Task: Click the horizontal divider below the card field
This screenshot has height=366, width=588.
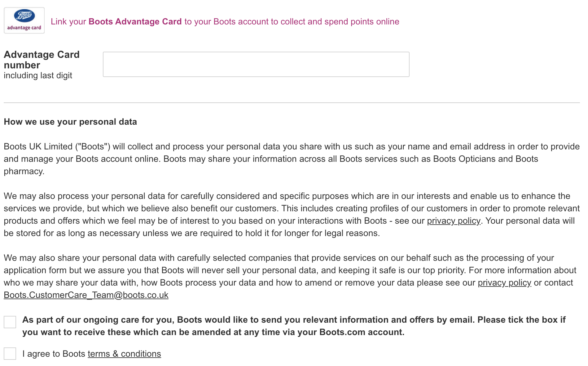Action: (292, 103)
